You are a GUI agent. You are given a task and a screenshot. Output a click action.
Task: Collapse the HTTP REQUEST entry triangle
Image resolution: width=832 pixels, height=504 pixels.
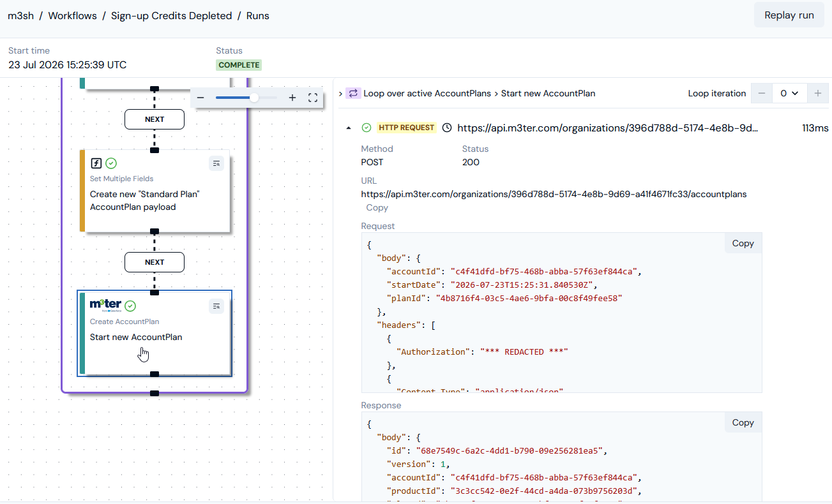[349, 128]
